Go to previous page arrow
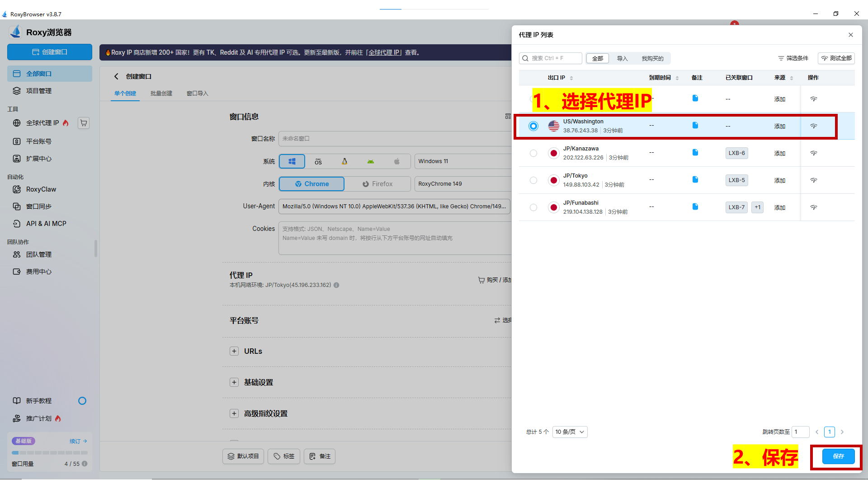 817,432
